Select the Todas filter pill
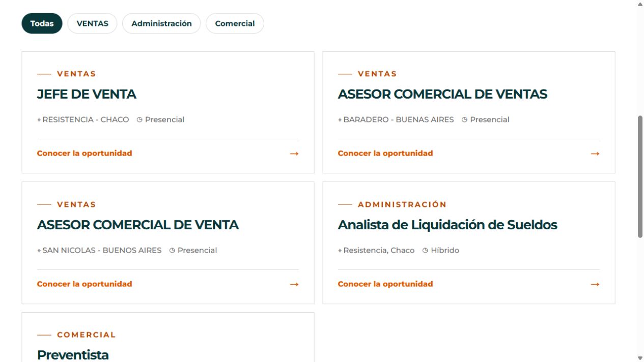The width and height of the screenshot is (644, 362). click(42, 23)
